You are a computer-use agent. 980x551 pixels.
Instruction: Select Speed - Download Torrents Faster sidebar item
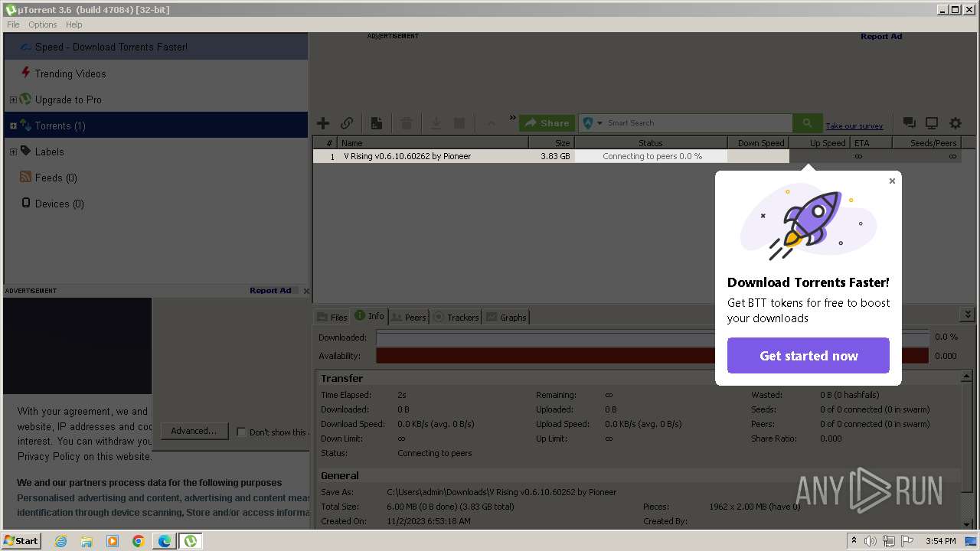coord(156,47)
